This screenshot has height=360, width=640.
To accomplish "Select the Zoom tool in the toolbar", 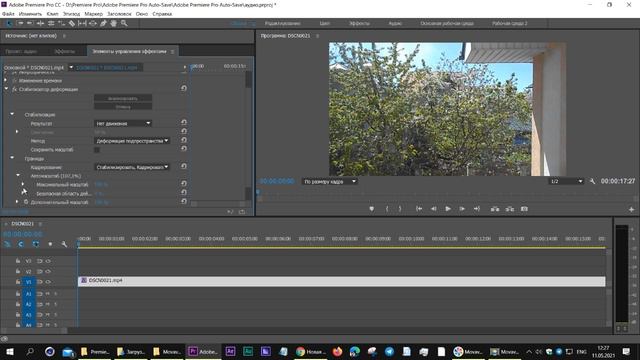I will (124, 24).
